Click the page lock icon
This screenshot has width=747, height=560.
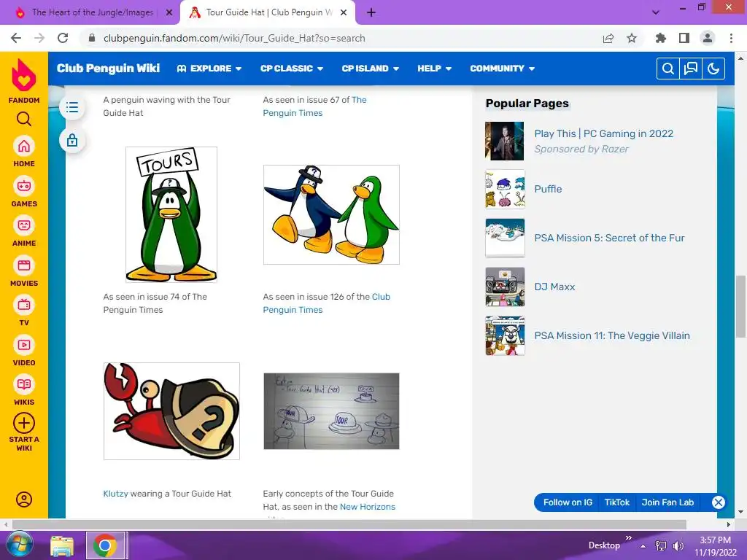(72, 141)
